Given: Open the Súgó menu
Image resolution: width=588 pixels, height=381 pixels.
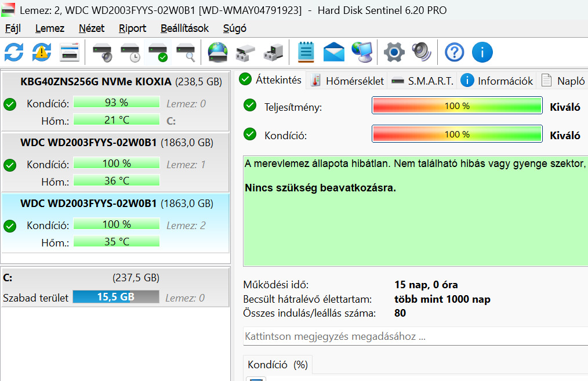Looking at the screenshot, I should pos(235,28).
